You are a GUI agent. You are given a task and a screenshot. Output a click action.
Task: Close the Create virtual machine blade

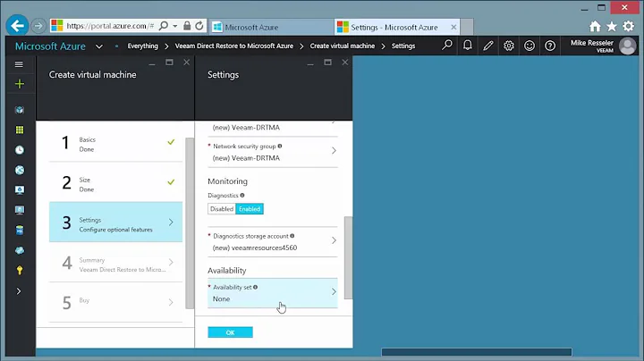186,62
